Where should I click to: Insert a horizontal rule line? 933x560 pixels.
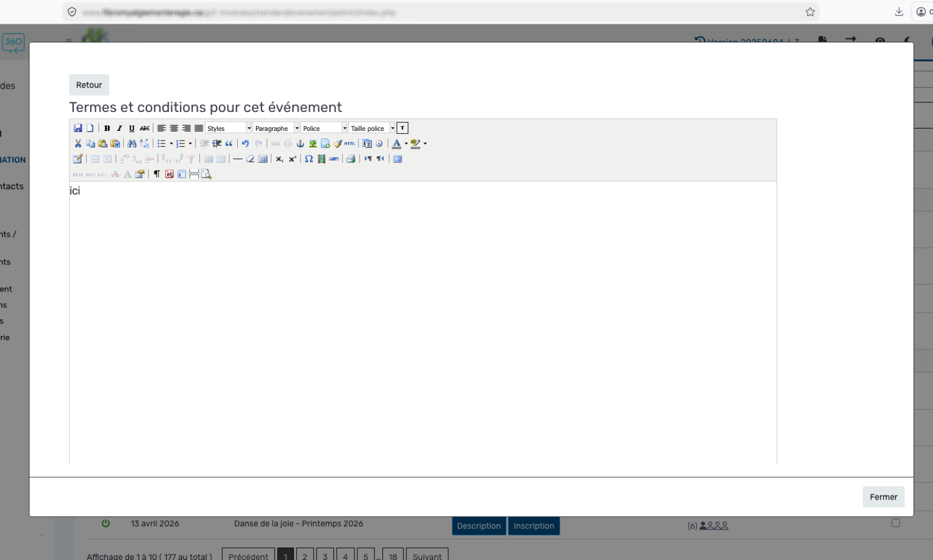(238, 159)
